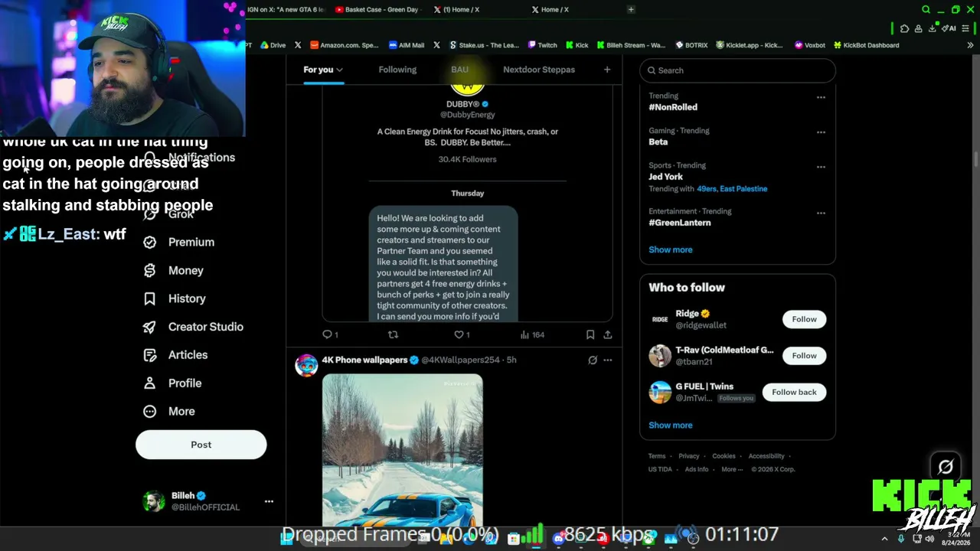Show more who-to-follow suggestions
The width and height of the screenshot is (980, 551).
(x=671, y=425)
